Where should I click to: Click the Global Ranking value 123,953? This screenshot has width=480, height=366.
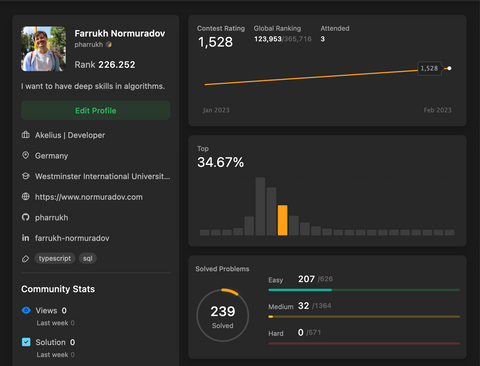click(x=268, y=39)
